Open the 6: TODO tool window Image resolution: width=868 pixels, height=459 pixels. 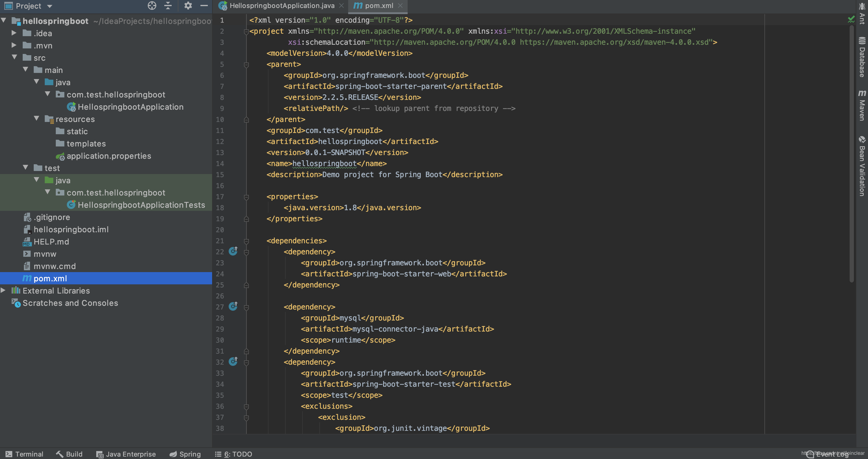tap(234, 454)
